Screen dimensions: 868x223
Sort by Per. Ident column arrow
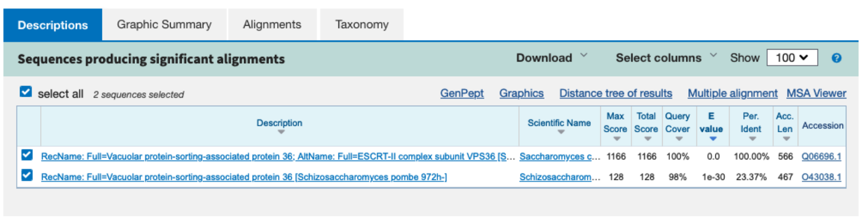[x=752, y=139]
